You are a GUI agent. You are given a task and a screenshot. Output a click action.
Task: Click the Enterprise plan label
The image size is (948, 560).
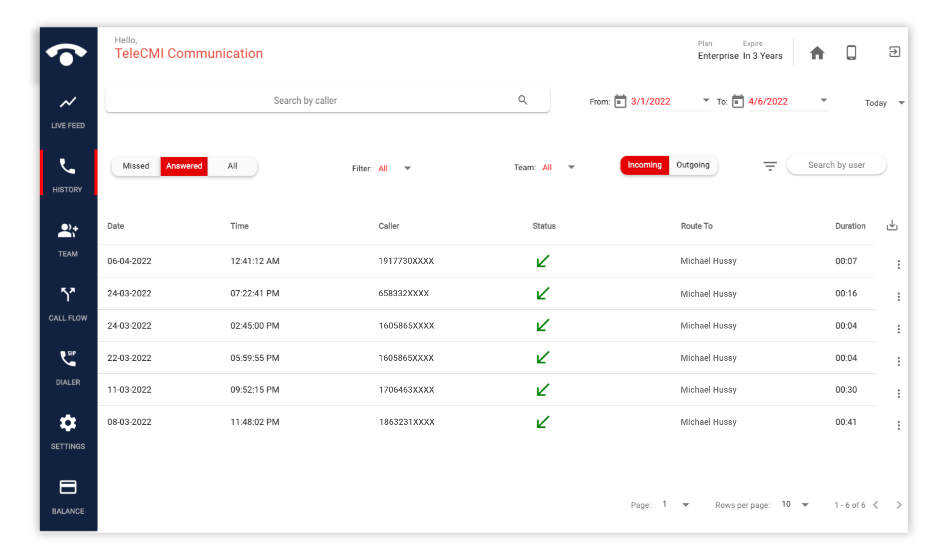tap(718, 56)
